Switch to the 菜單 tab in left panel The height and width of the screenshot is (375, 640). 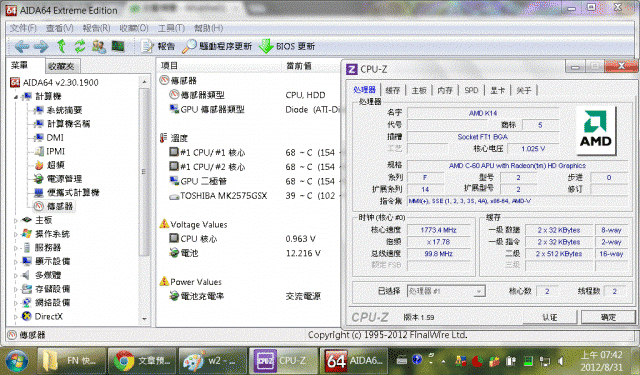20,65
